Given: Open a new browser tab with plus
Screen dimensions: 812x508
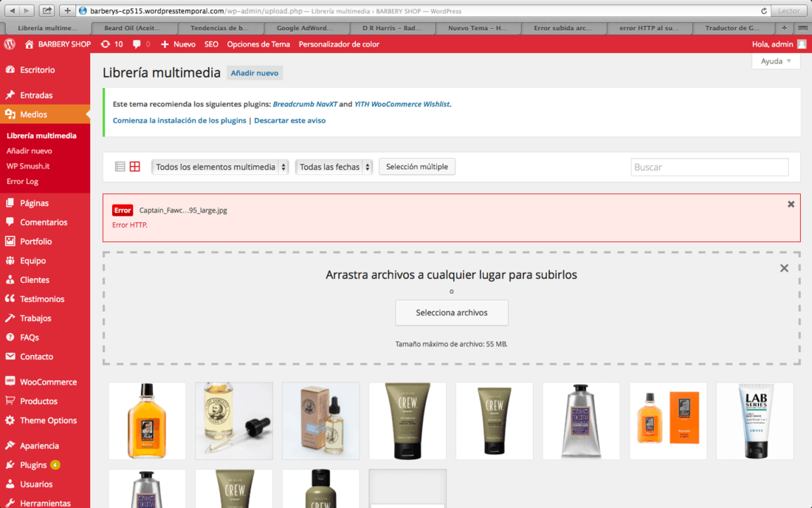Looking at the screenshot, I should pos(785,28).
